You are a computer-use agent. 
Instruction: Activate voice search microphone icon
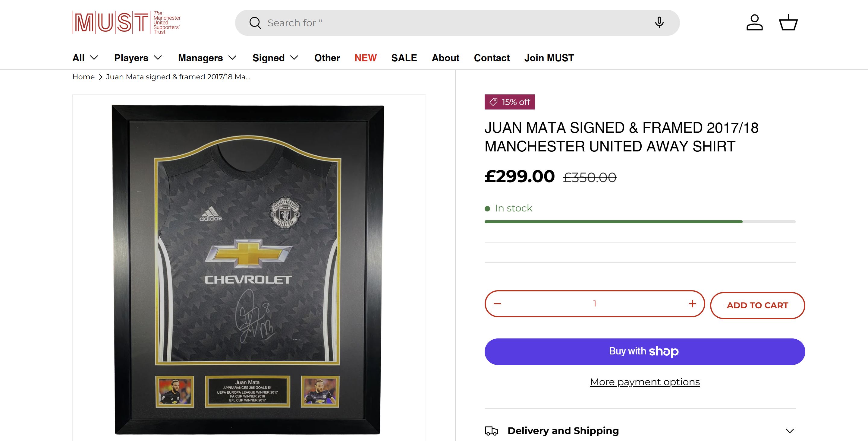[x=659, y=23]
